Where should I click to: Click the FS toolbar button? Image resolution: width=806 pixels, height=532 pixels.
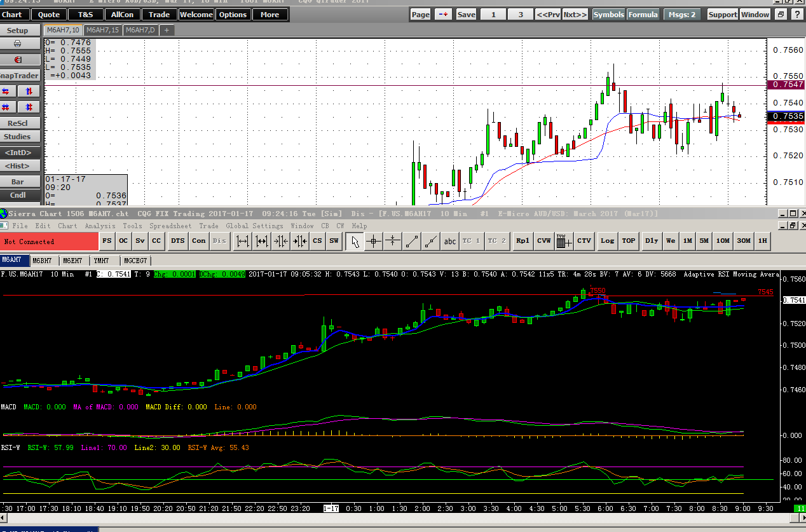107,241
